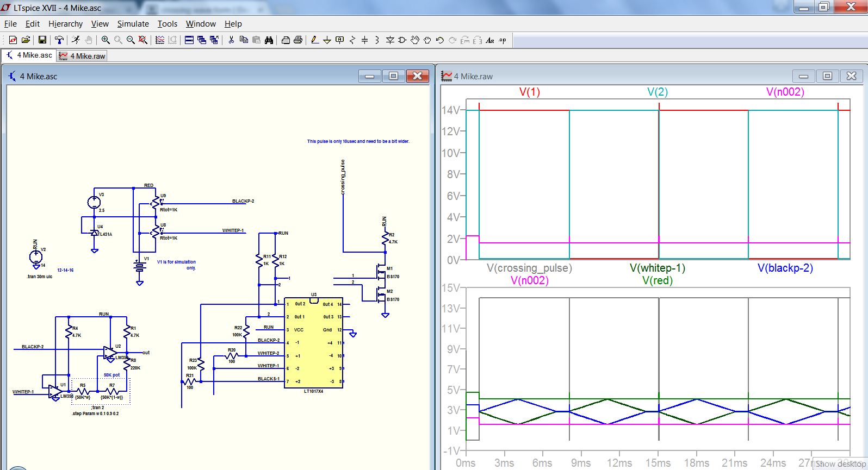Click the .step Param w directive text
Image resolution: width=868 pixels, height=470 pixels.
[95, 413]
